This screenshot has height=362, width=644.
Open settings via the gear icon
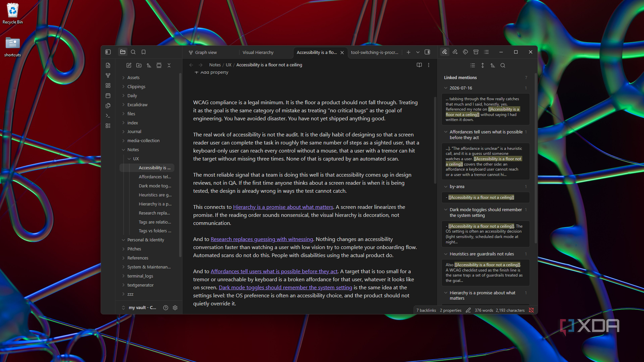coord(175,308)
